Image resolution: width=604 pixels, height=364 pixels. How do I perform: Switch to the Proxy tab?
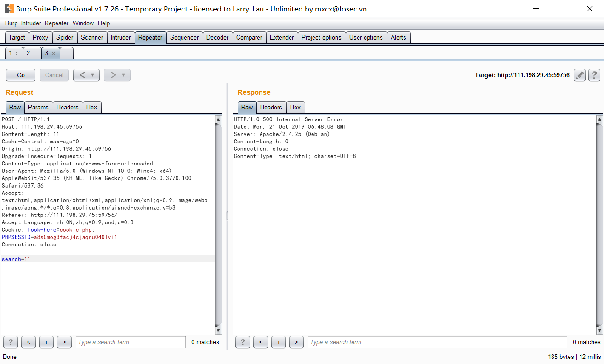[40, 38]
